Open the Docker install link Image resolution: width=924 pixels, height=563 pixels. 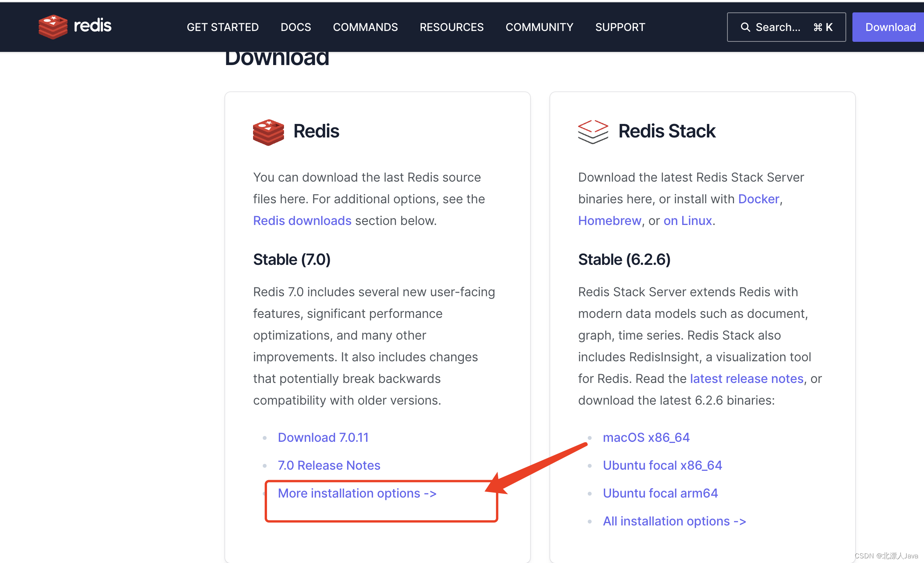(x=758, y=199)
